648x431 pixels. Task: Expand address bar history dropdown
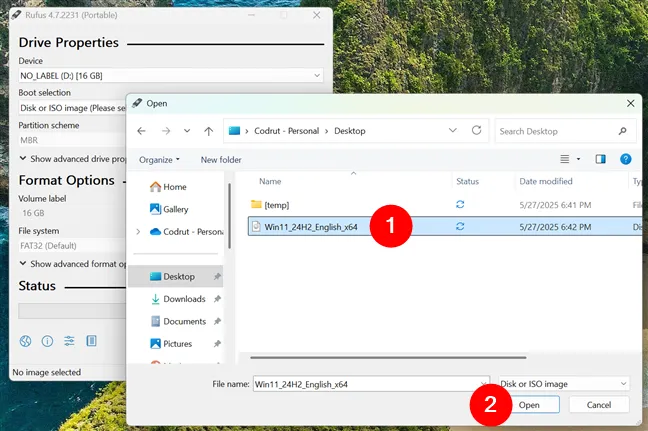point(453,131)
